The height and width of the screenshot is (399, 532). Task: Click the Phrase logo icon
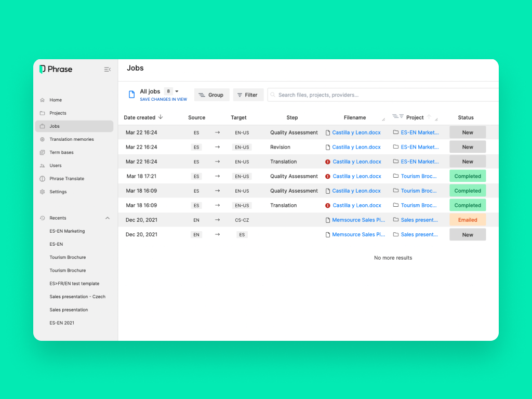coord(43,69)
